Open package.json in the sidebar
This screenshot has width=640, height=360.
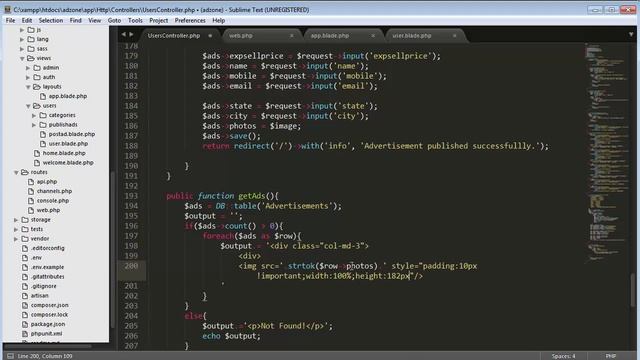[x=48, y=324]
